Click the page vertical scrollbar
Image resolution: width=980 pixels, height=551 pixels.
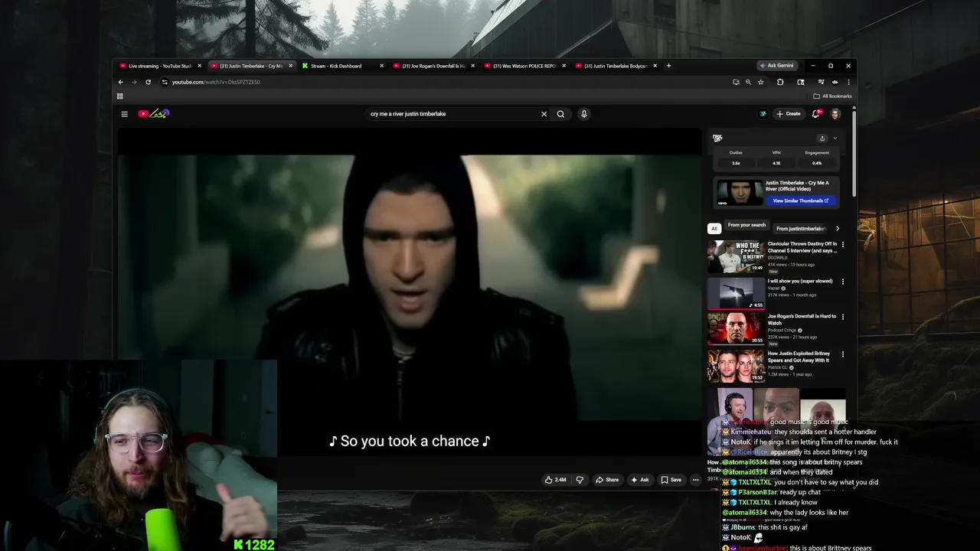point(854,153)
